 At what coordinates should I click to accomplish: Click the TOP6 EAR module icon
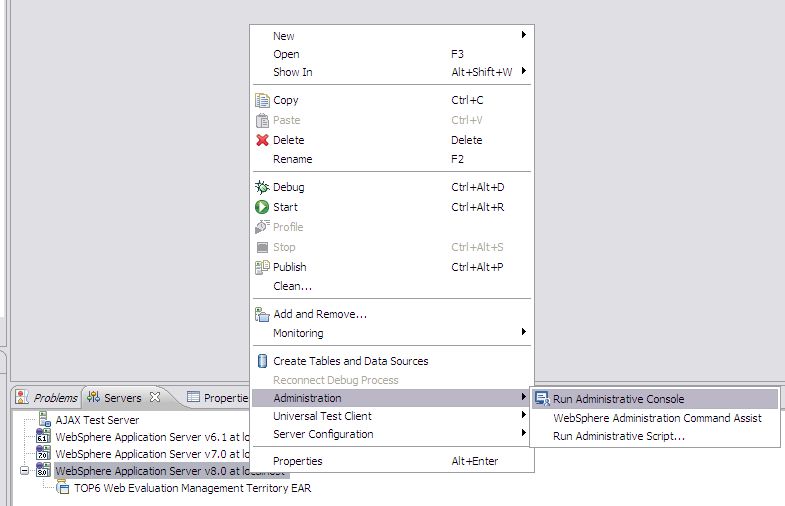point(63,487)
